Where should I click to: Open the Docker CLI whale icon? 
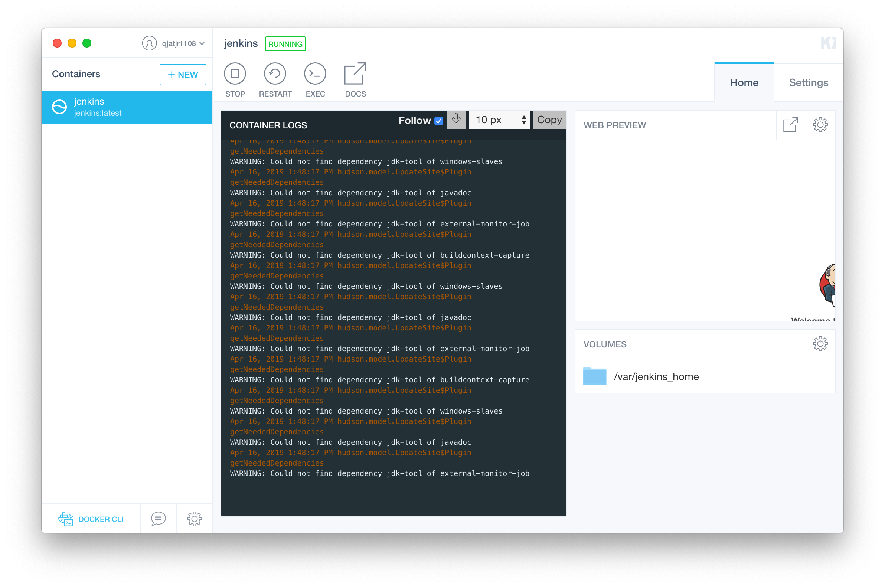(x=66, y=519)
